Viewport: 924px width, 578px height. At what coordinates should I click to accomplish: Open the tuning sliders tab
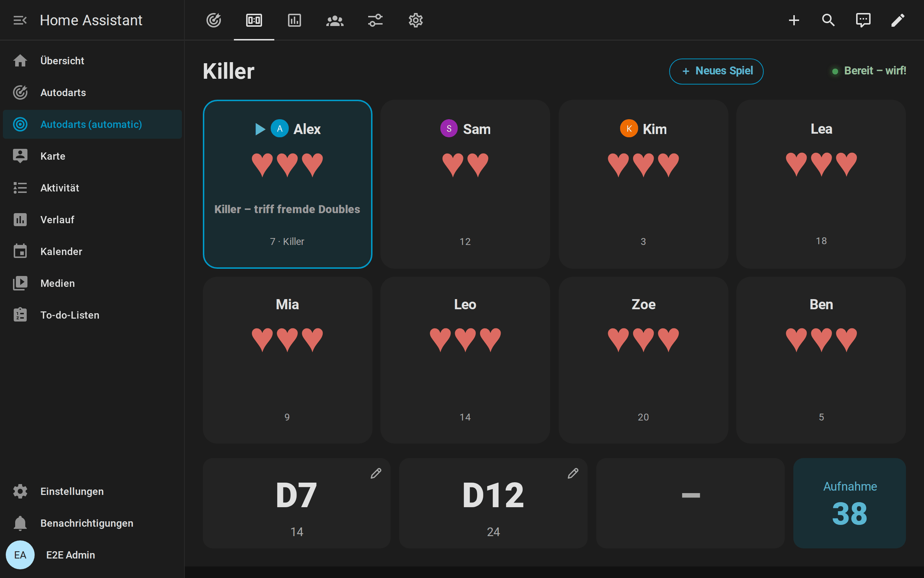[375, 20]
